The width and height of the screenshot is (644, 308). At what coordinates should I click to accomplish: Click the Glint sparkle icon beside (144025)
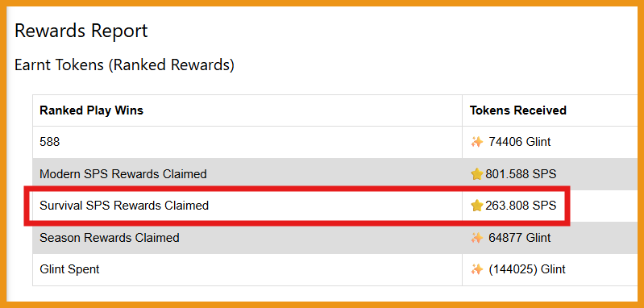tap(477, 269)
